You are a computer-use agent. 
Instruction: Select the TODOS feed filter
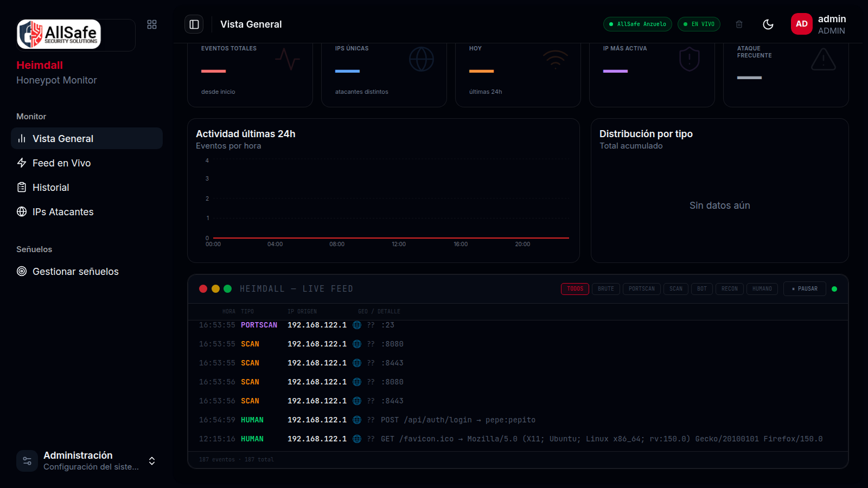pyautogui.click(x=575, y=289)
